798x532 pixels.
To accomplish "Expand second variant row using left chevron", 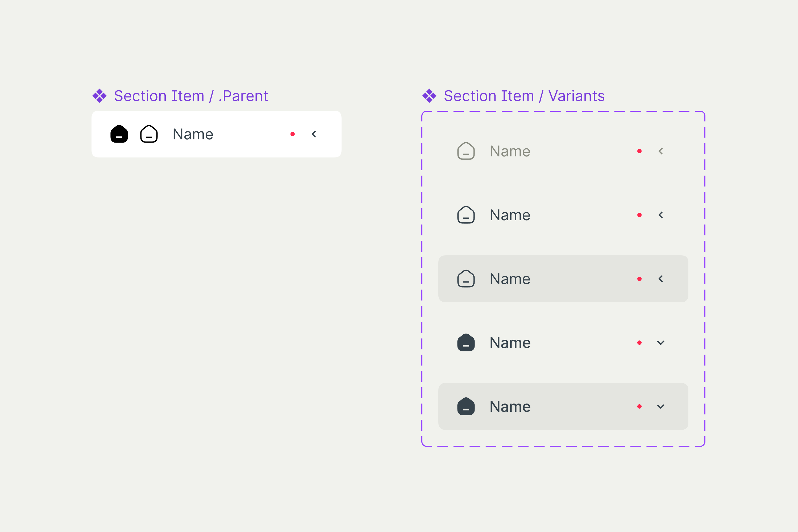I will pyautogui.click(x=660, y=215).
